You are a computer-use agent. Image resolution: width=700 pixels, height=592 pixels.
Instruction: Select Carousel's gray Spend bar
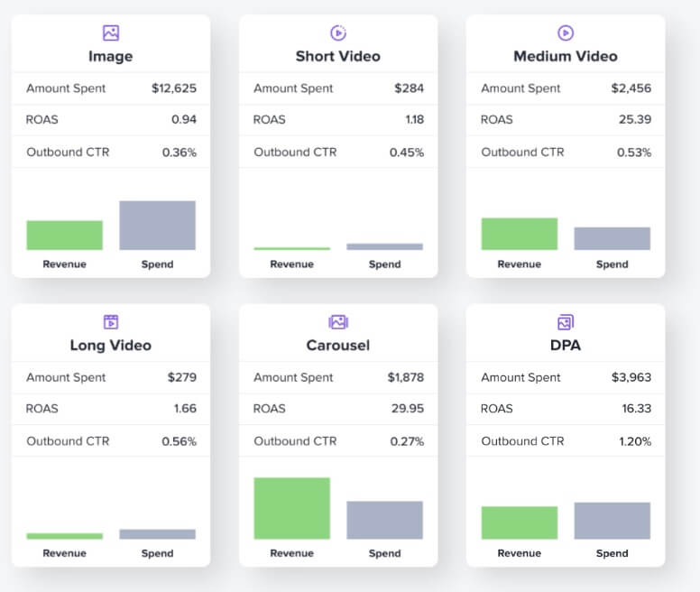tap(384, 520)
